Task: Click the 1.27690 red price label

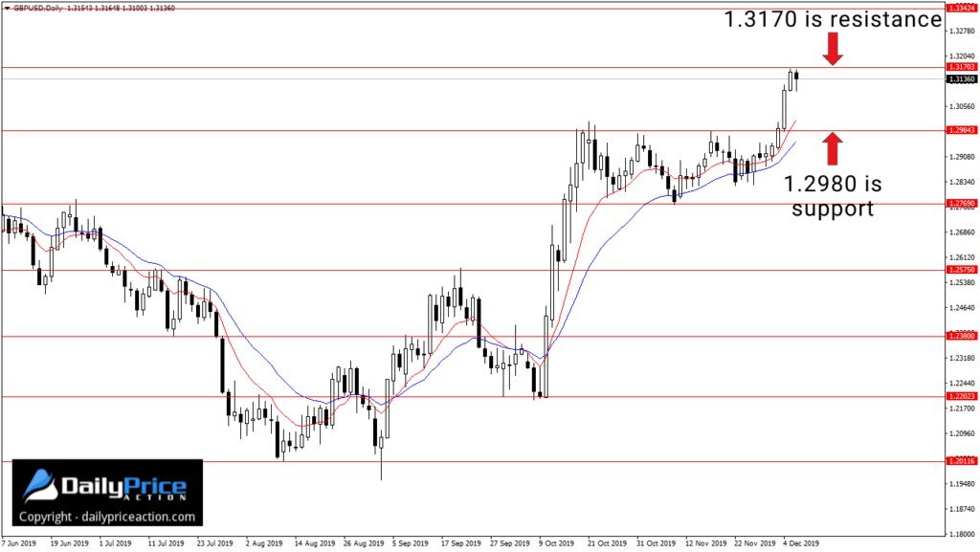Action: click(962, 204)
